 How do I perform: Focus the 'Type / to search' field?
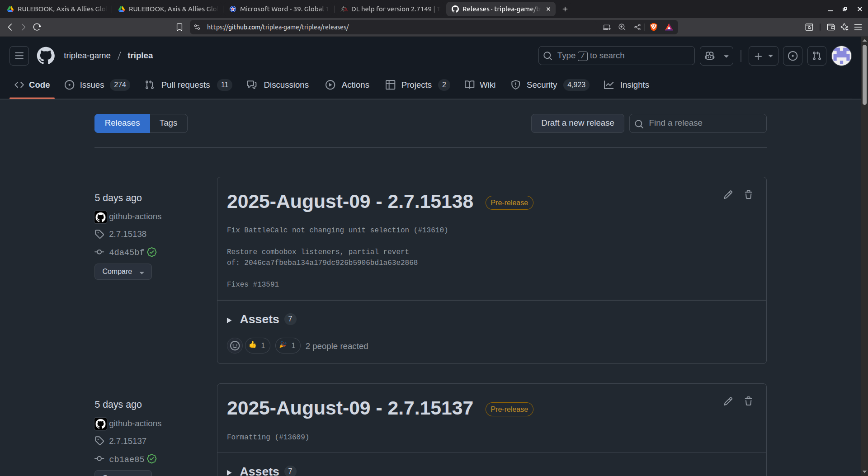coord(616,56)
